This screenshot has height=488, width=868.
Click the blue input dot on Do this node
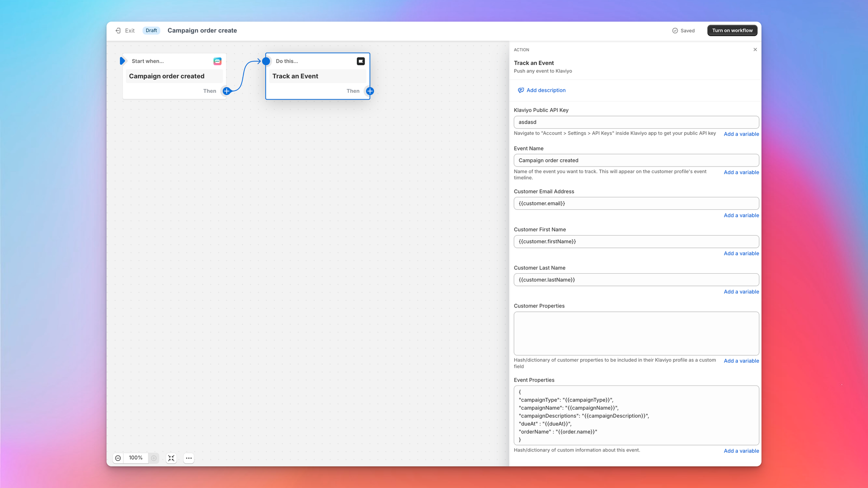tap(266, 61)
